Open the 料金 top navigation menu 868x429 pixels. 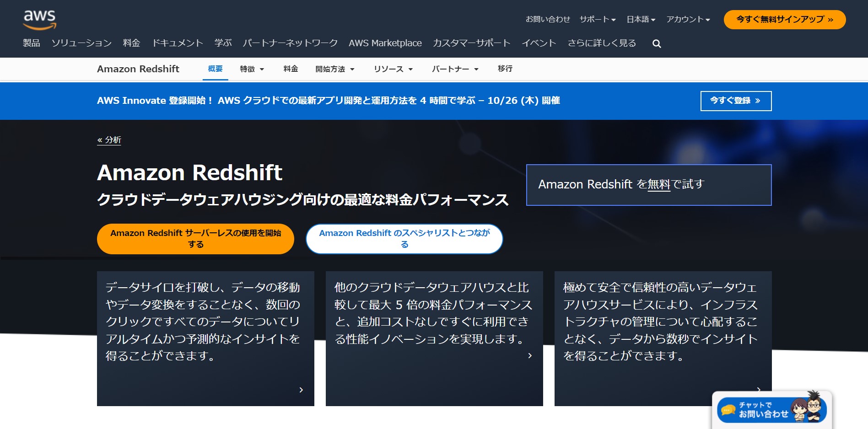(x=132, y=43)
